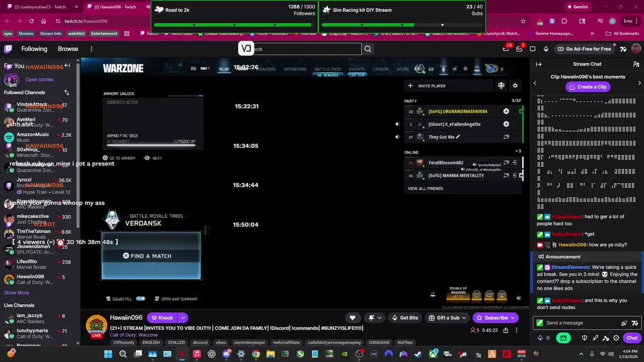Expand the Subscribe dropdown arrow
The height and width of the screenshot is (362, 644).
point(513,318)
